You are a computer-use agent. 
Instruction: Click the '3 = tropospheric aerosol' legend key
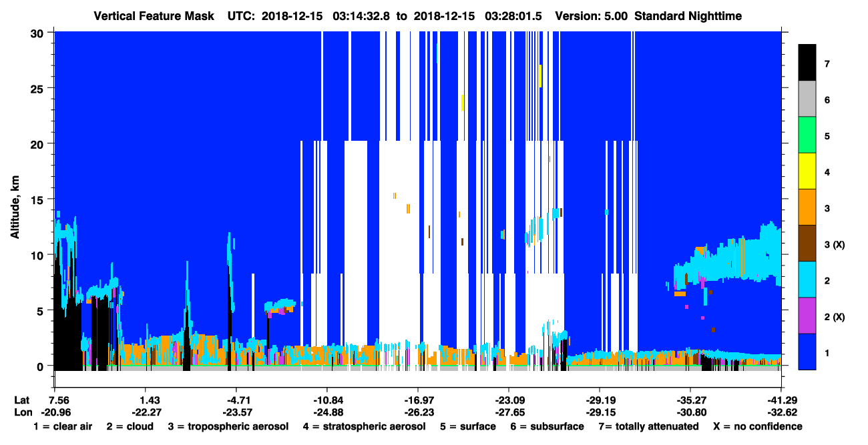coord(228,426)
